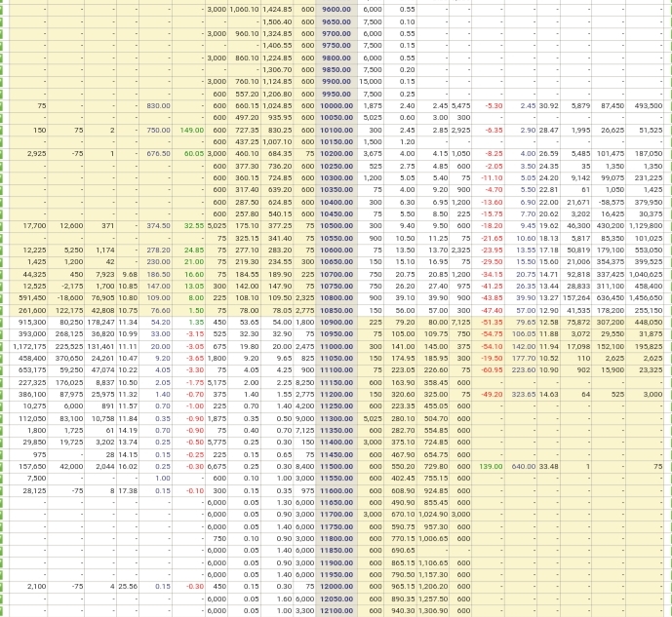Screen dimensions: 672x617
Task: Select strike price 12100.00
Action: 336,611
